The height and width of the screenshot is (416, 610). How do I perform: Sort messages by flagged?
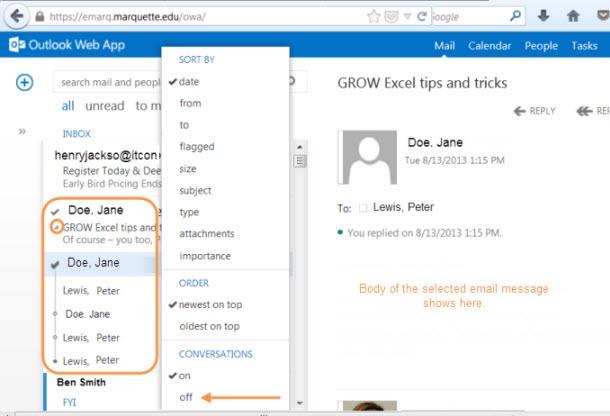click(196, 147)
